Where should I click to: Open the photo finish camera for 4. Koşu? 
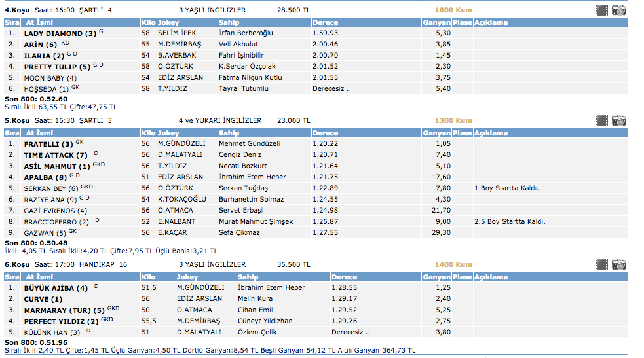click(x=619, y=10)
